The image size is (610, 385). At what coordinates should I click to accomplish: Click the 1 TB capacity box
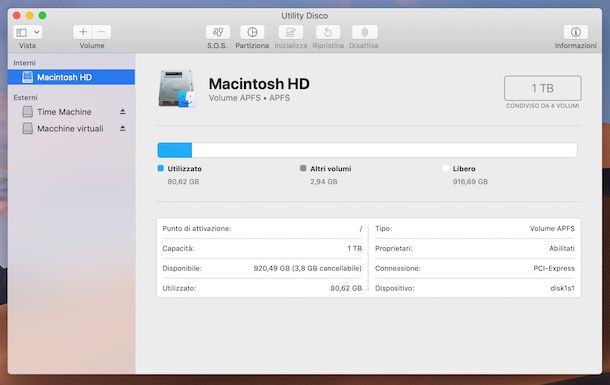click(543, 88)
